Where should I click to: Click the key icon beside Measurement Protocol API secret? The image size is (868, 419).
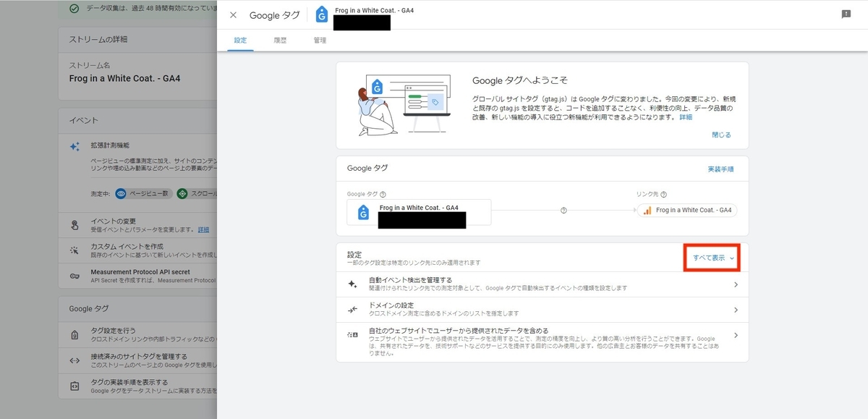(x=75, y=276)
